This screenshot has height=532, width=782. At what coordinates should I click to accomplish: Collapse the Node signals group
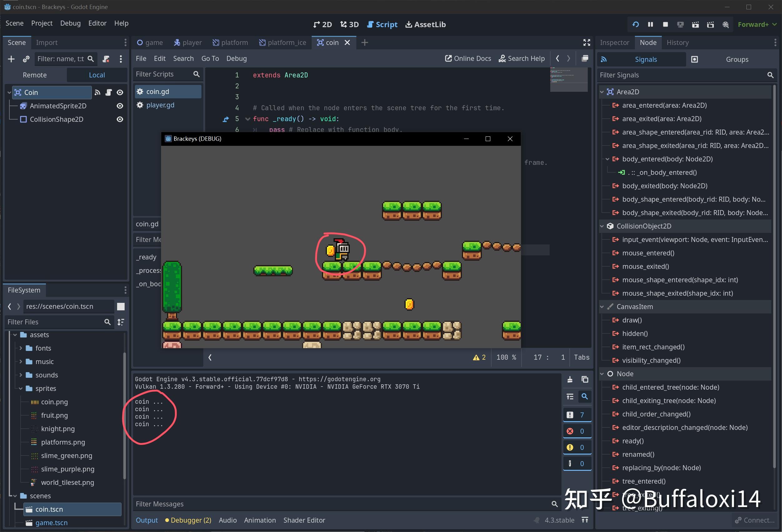tap(602, 374)
